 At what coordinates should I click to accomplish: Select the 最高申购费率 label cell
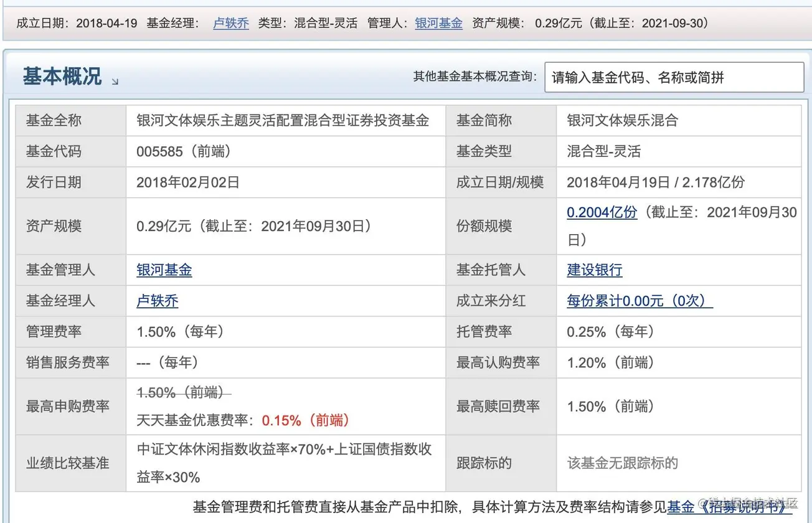tap(71, 407)
